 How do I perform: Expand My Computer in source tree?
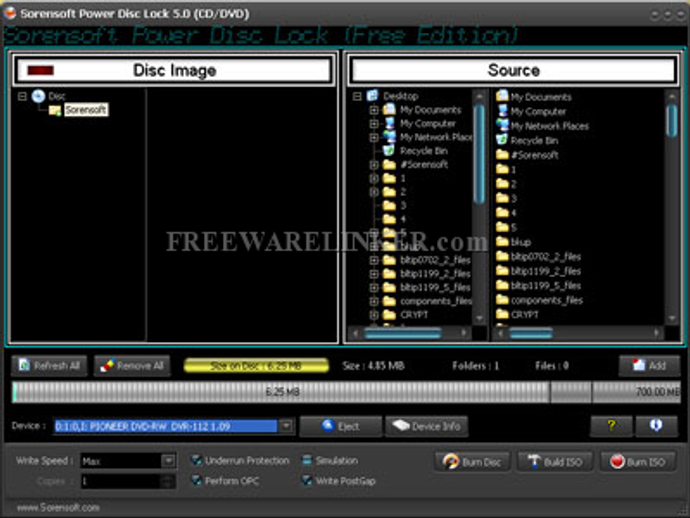pyautogui.click(x=374, y=124)
